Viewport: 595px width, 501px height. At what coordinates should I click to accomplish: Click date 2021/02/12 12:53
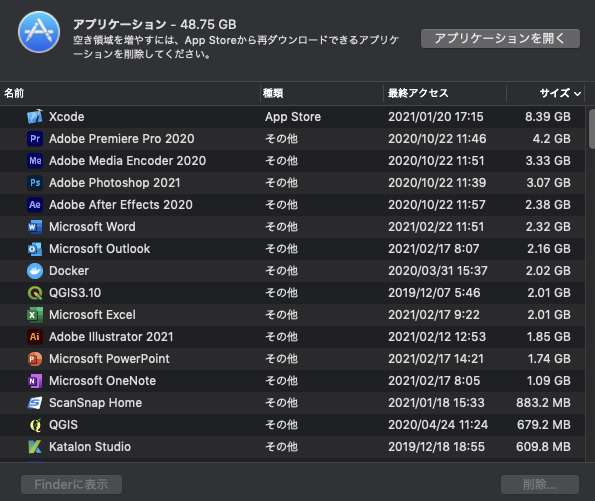(437, 337)
